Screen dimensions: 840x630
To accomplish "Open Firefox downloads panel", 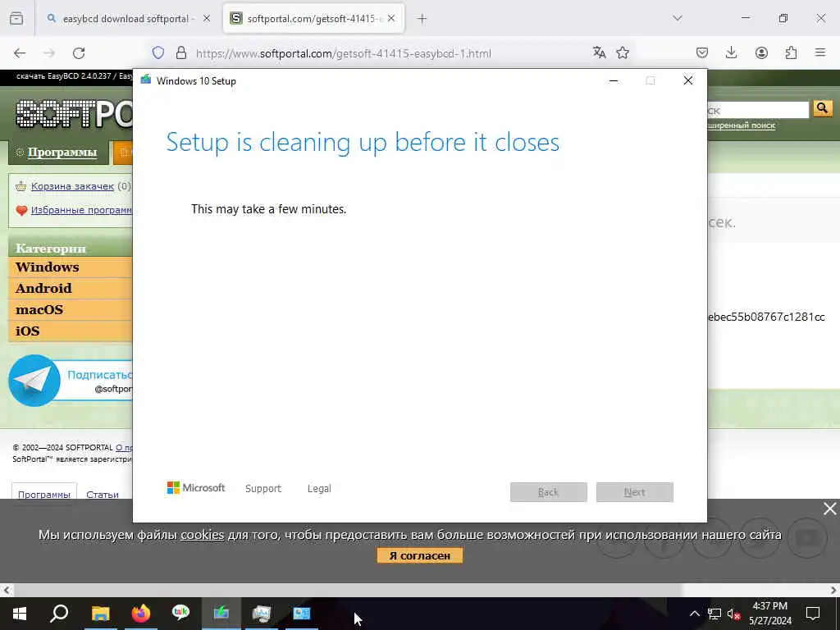I will 731,52.
